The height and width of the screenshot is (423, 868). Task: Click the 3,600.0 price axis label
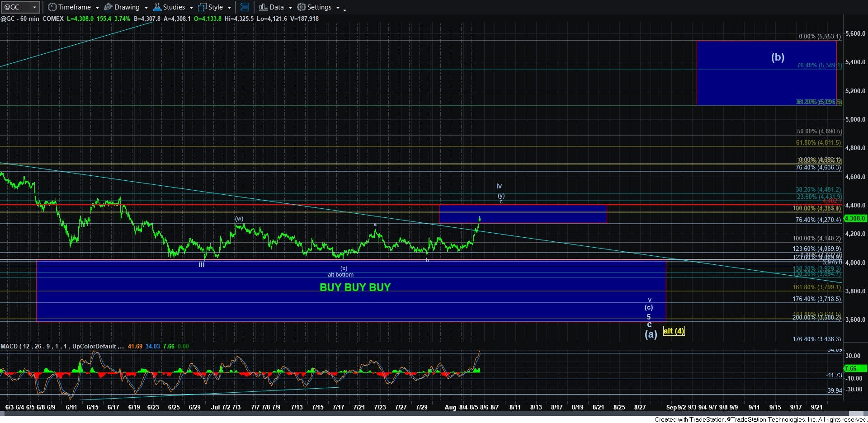[x=855, y=320]
